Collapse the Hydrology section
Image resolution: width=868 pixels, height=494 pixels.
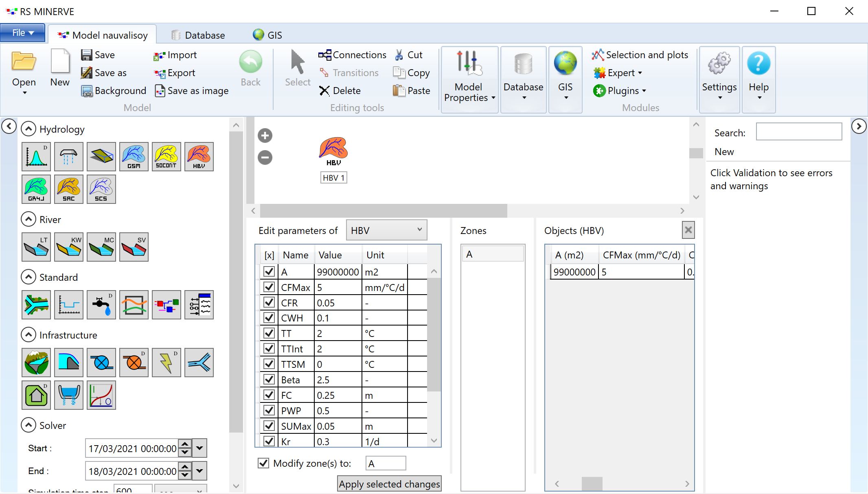(x=28, y=129)
